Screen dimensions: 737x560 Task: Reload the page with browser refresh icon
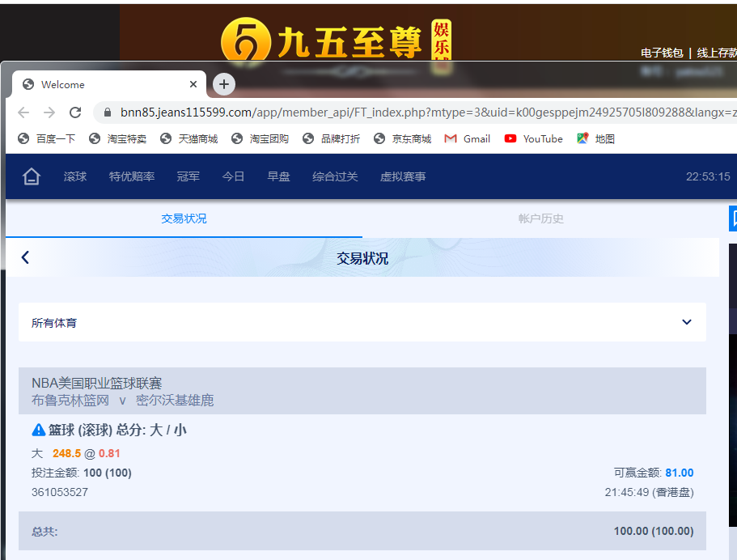[x=75, y=112]
